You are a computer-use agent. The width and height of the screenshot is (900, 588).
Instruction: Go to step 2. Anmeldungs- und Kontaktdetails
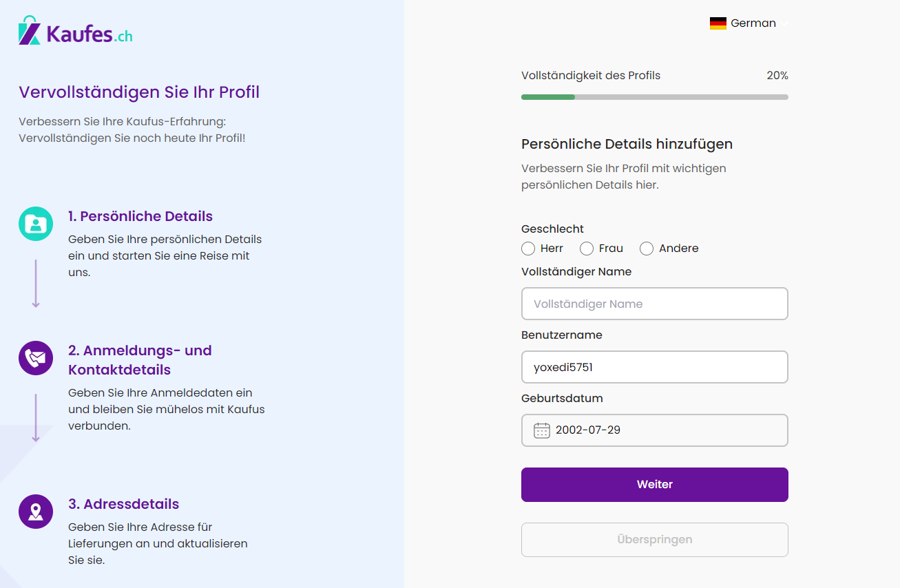140,360
